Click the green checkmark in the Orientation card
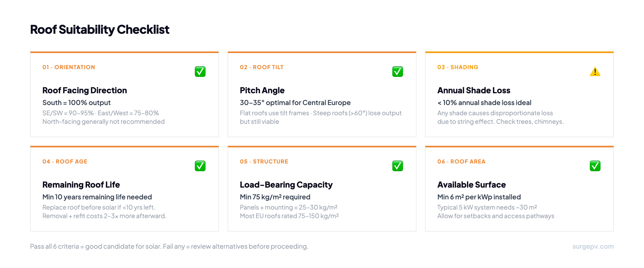Image resolution: width=644 pixels, height=268 pixels. [x=200, y=72]
